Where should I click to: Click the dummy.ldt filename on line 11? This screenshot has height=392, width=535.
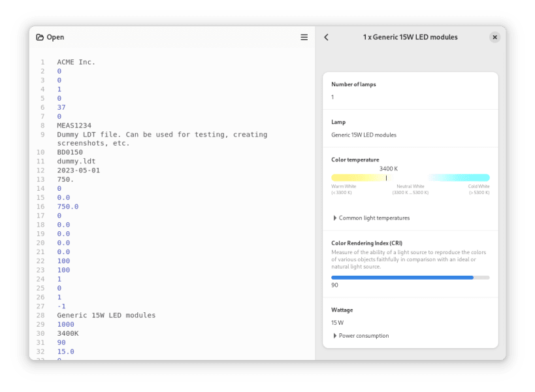[76, 161]
